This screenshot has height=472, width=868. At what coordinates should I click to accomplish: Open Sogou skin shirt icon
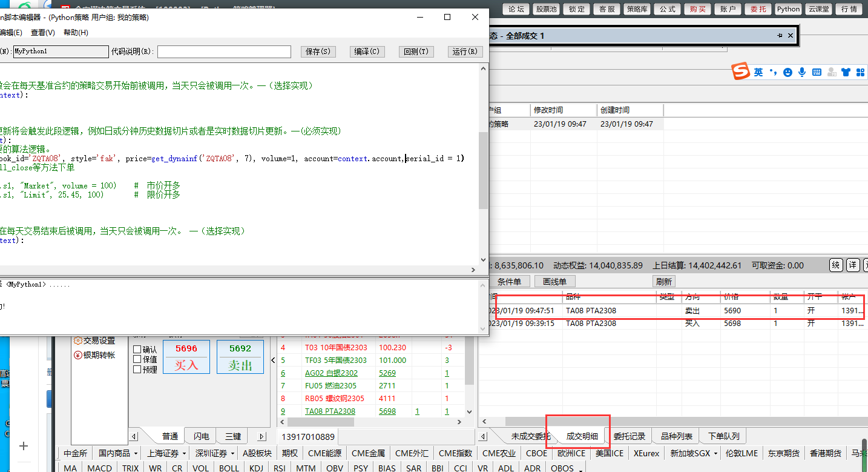[x=846, y=72]
